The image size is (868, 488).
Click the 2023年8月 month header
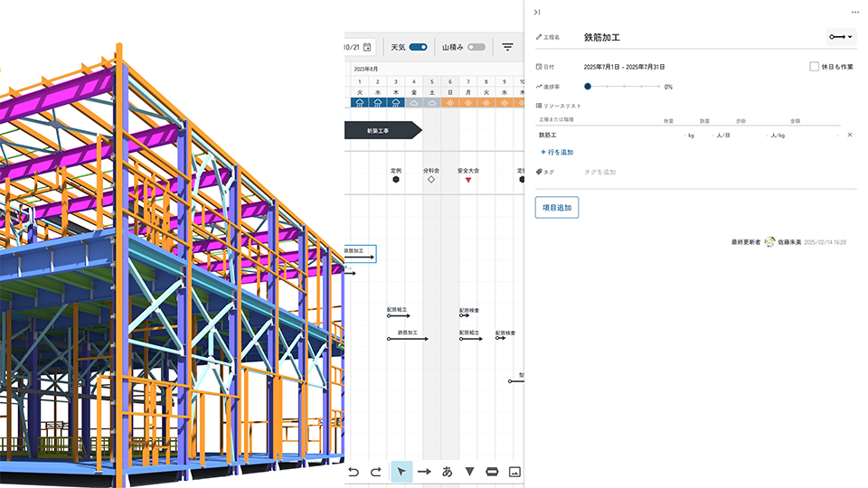point(366,70)
